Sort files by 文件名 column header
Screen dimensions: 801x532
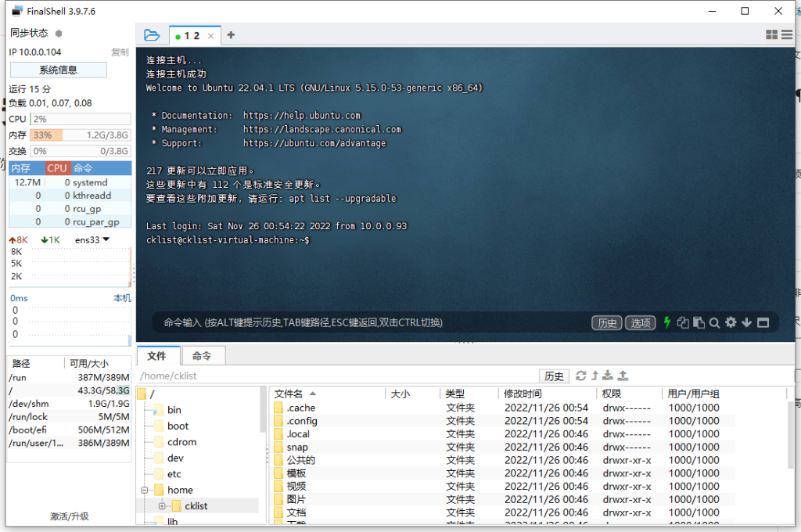(x=328, y=394)
